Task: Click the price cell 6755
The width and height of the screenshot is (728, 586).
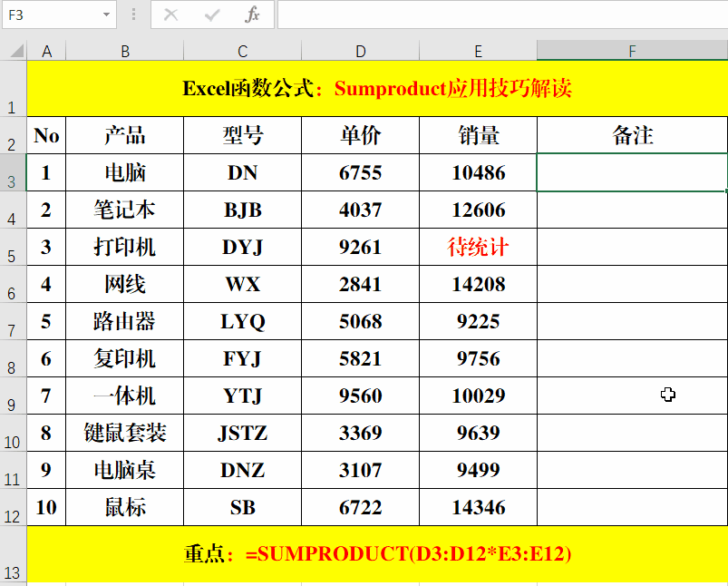Action: (360, 172)
